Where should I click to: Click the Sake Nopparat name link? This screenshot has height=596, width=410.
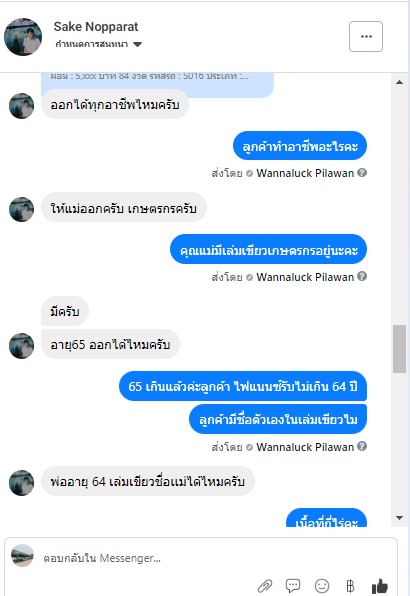point(96,27)
